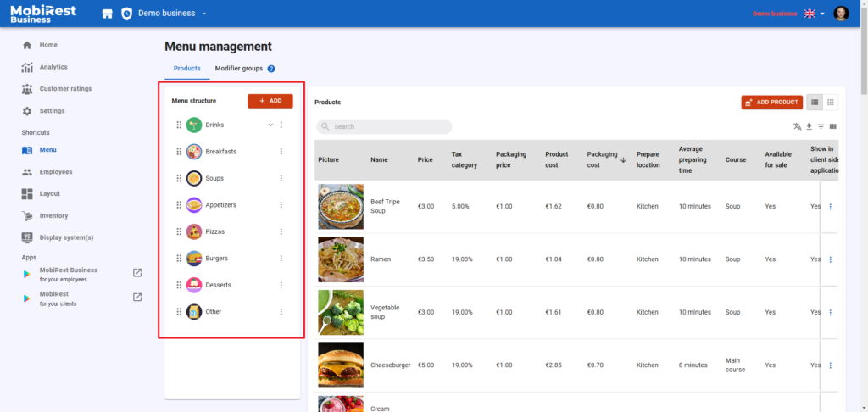Screen dimensions: 868x412
Task: Switch to grid view
Action: point(831,103)
